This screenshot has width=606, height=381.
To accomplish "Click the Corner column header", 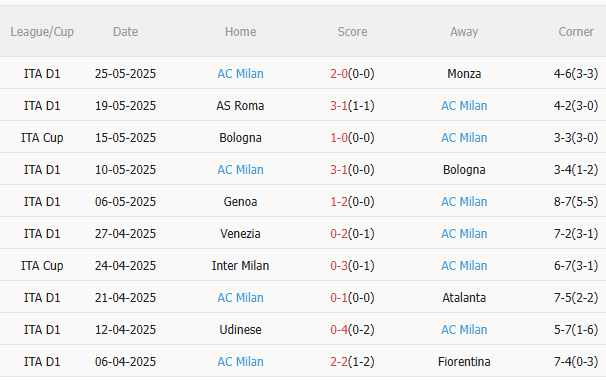I will (576, 32).
